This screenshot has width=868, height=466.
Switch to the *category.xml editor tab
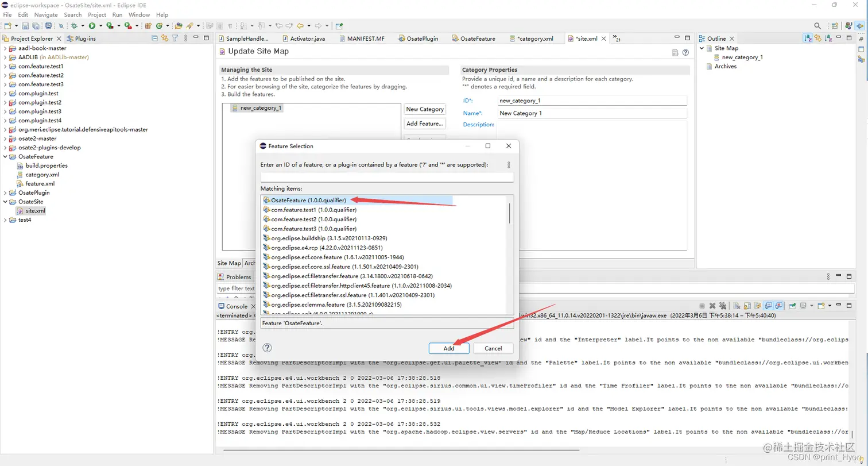tap(531, 38)
